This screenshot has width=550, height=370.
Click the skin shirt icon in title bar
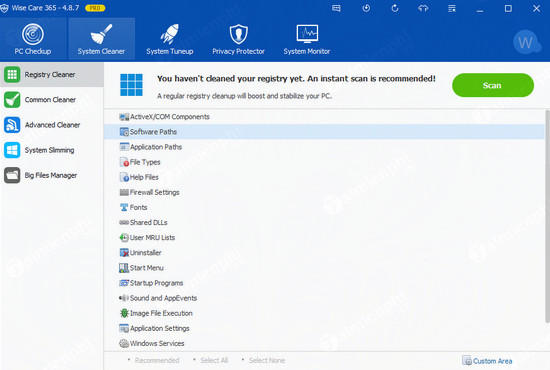point(423,8)
